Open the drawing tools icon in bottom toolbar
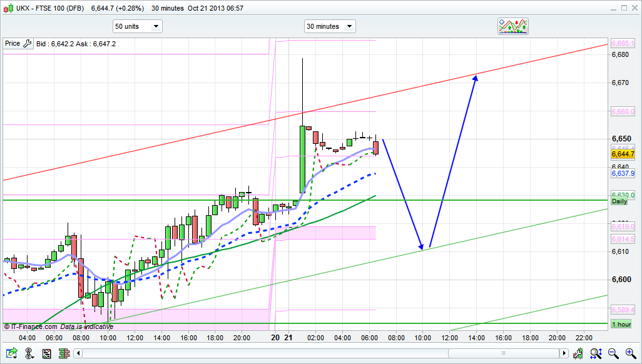Screen dimensions: 642x364 point(29,353)
